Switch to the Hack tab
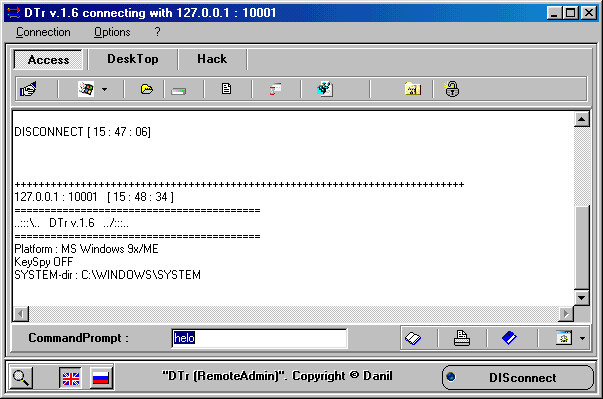This screenshot has width=603, height=399. tap(212, 59)
